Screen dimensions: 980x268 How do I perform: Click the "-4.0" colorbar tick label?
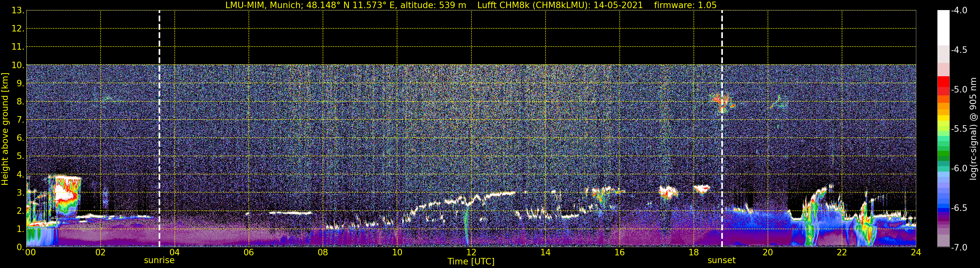tap(959, 11)
